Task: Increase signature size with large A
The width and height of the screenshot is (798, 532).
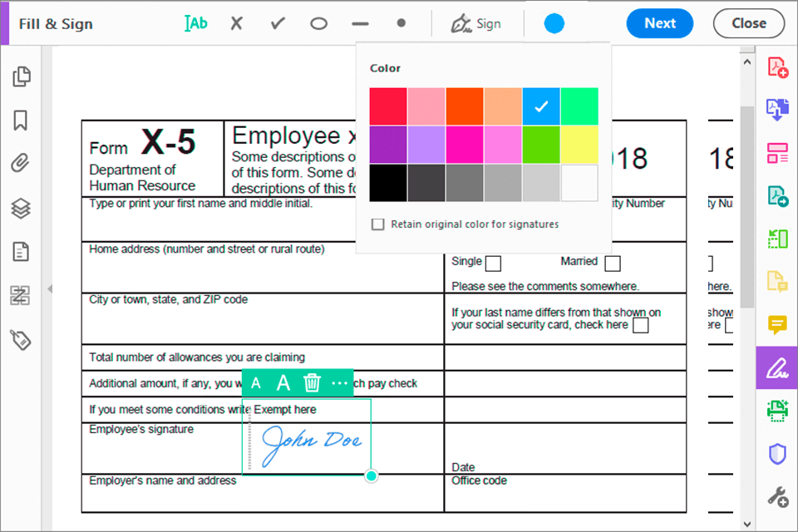Action: (x=283, y=382)
